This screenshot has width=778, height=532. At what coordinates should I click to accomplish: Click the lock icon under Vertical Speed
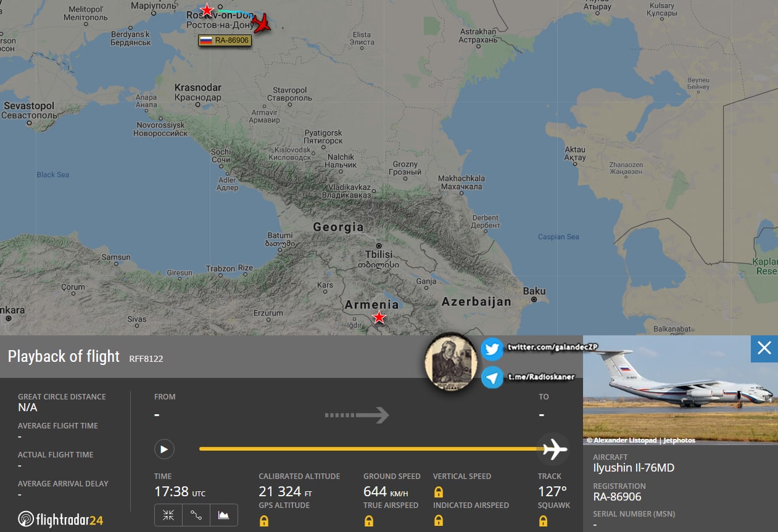[x=439, y=492]
